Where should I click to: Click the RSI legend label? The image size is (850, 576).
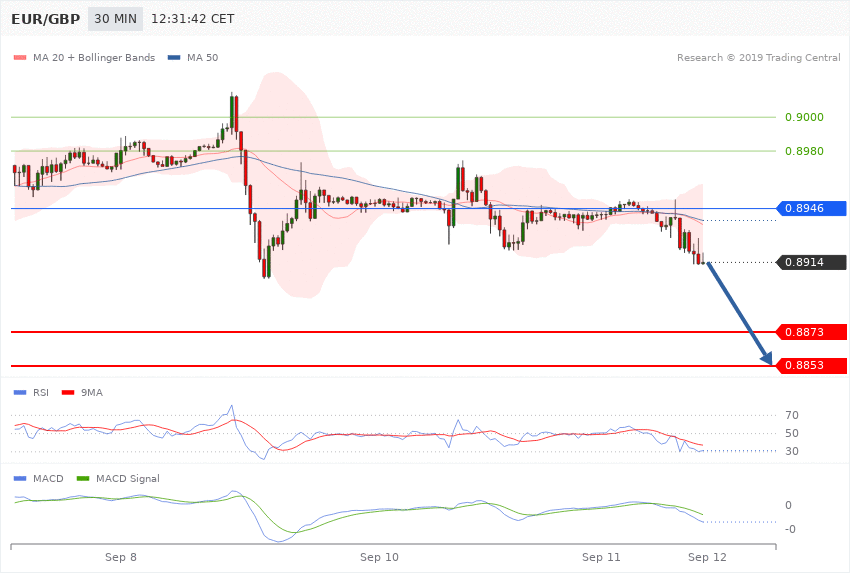tap(41, 392)
